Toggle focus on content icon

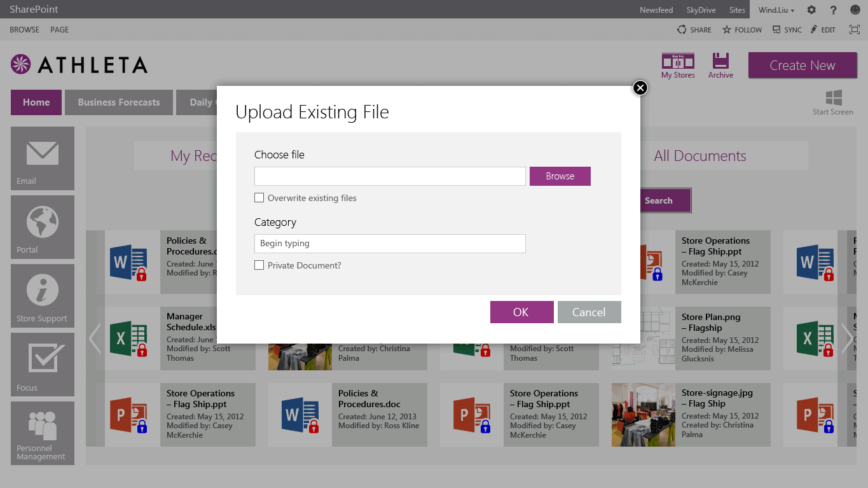point(855,30)
